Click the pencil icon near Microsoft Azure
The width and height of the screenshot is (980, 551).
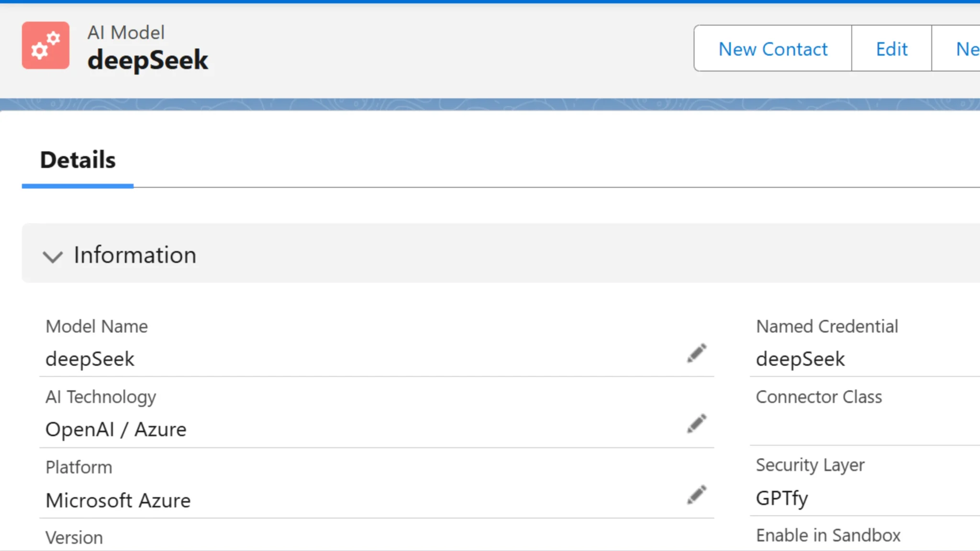click(696, 495)
